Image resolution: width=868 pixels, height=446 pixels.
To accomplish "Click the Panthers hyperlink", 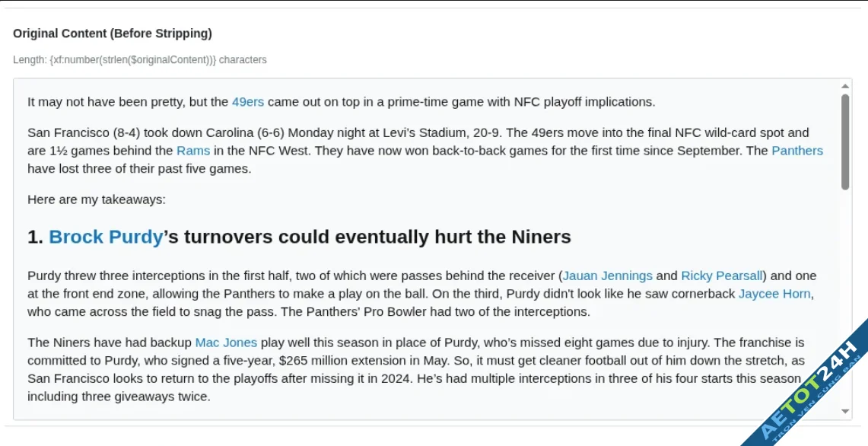I will click(x=796, y=150).
